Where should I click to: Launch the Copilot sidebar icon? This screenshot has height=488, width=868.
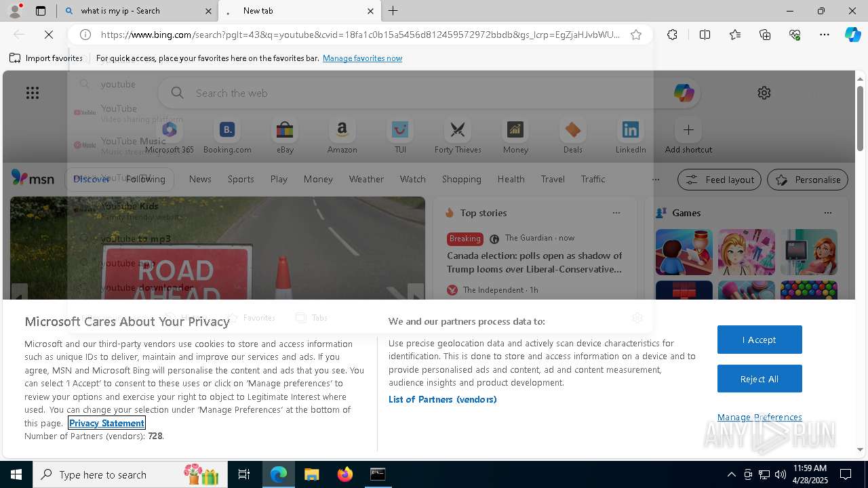(x=852, y=35)
